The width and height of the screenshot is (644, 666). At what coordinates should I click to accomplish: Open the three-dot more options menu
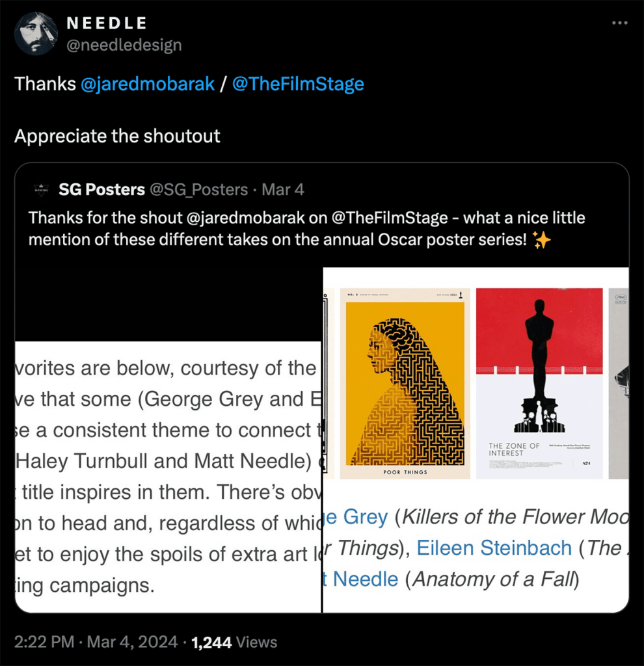click(x=620, y=23)
